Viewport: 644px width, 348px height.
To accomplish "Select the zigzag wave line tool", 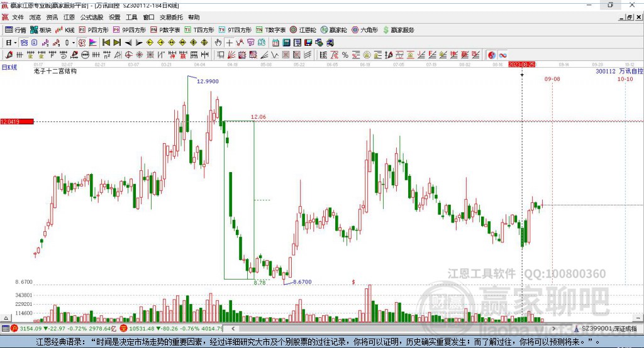I will (275, 55).
